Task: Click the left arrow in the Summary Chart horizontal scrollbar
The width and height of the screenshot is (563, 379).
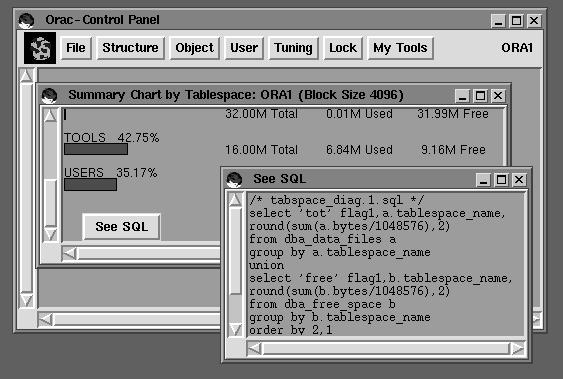Action: tap(69, 253)
